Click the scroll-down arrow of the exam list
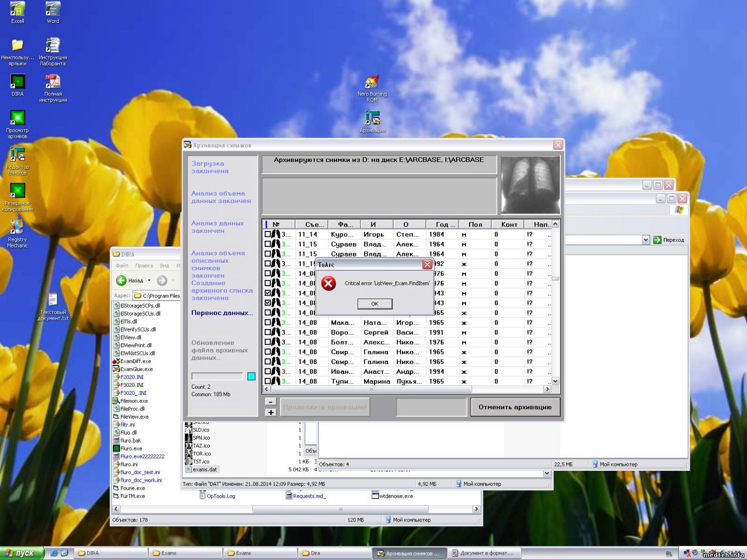The image size is (747, 560). [555, 381]
